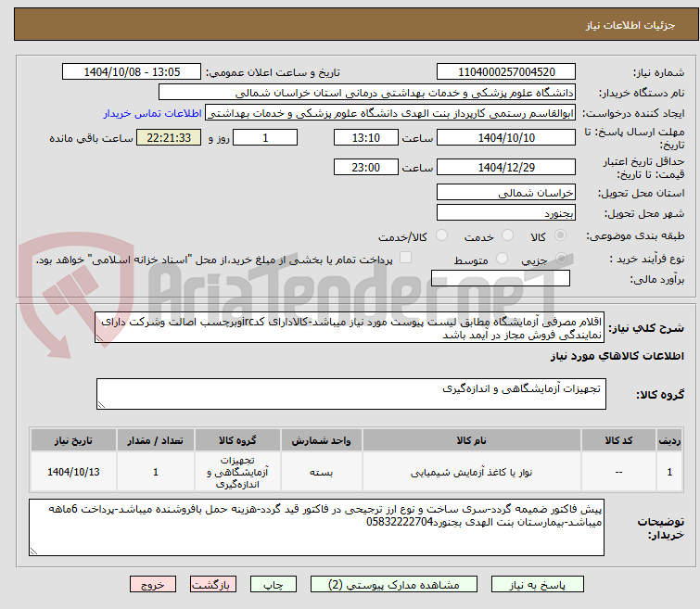This screenshot has height=609, width=700.
Task: Toggle the Islamic treasury payment checkbox
Action: pyautogui.click(x=405, y=258)
